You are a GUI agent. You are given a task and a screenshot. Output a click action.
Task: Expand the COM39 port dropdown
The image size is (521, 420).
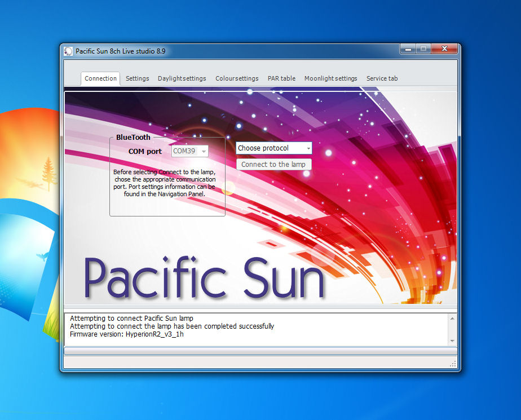point(204,151)
